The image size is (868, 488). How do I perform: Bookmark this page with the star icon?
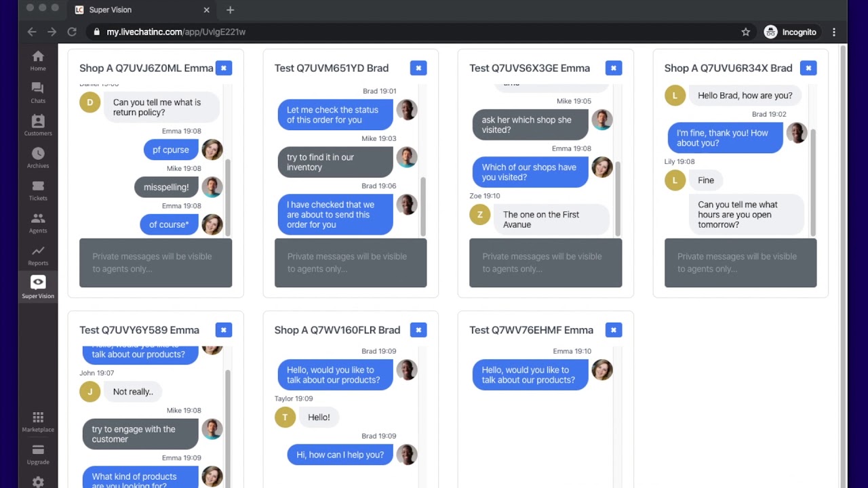point(746,32)
